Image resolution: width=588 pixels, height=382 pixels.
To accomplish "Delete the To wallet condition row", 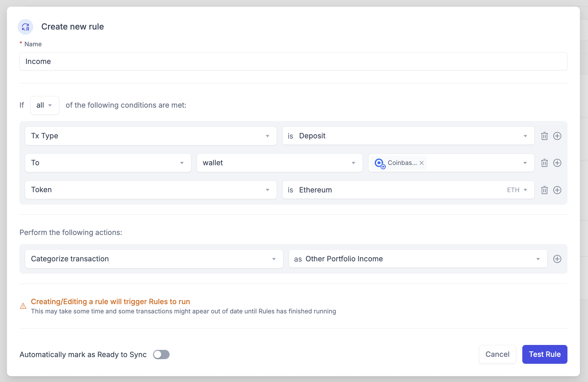I will coord(544,163).
